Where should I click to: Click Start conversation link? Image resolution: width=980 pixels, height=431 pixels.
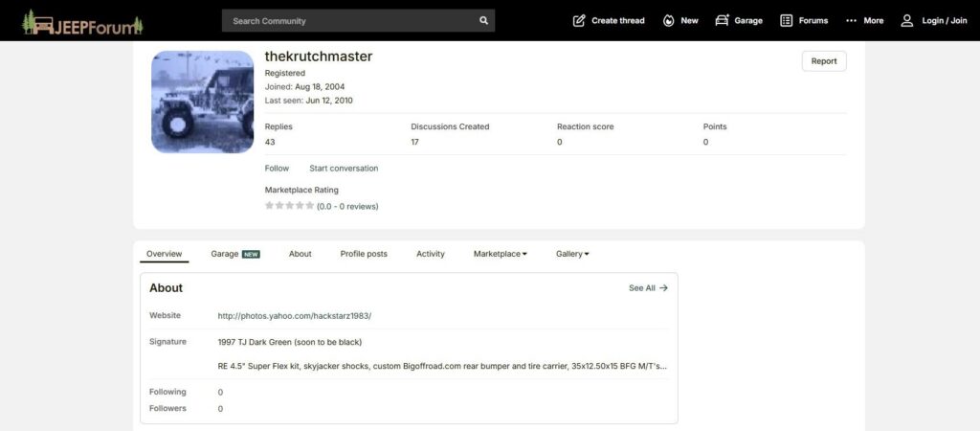(x=344, y=169)
